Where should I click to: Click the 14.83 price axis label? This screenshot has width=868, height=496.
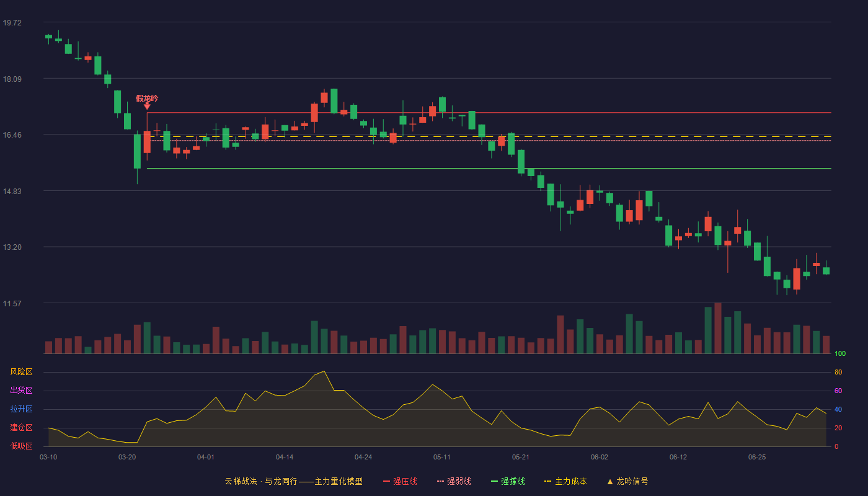pos(12,191)
